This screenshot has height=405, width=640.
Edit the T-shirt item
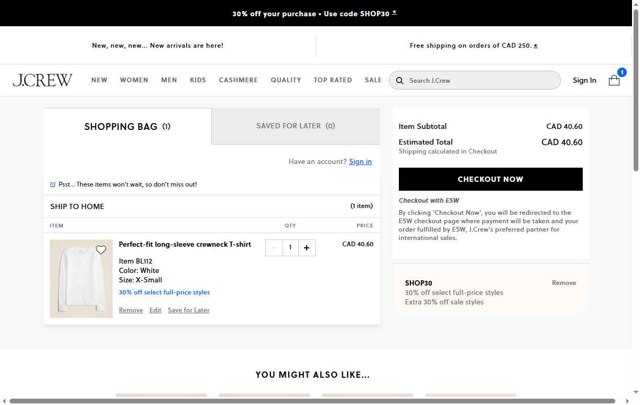pyautogui.click(x=155, y=310)
